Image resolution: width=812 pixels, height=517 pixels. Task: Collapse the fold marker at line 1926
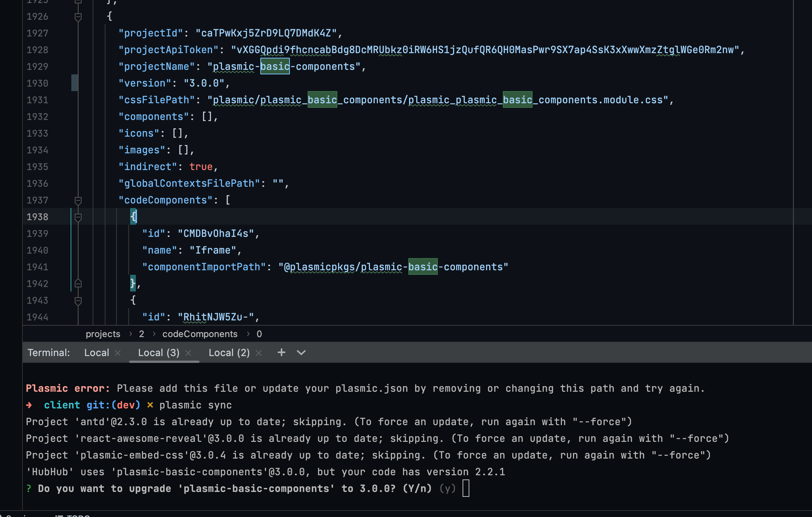pyautogui.click(x=78, y=17)
